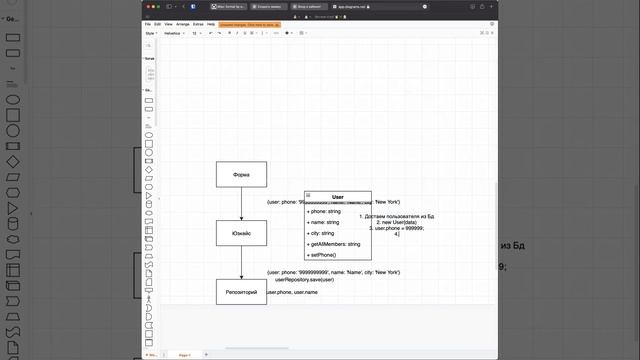Image resolution: width=640 pixels, height=360 pixels.
Task: Switch to third Safari tab
Action: [x=309, y=7]
